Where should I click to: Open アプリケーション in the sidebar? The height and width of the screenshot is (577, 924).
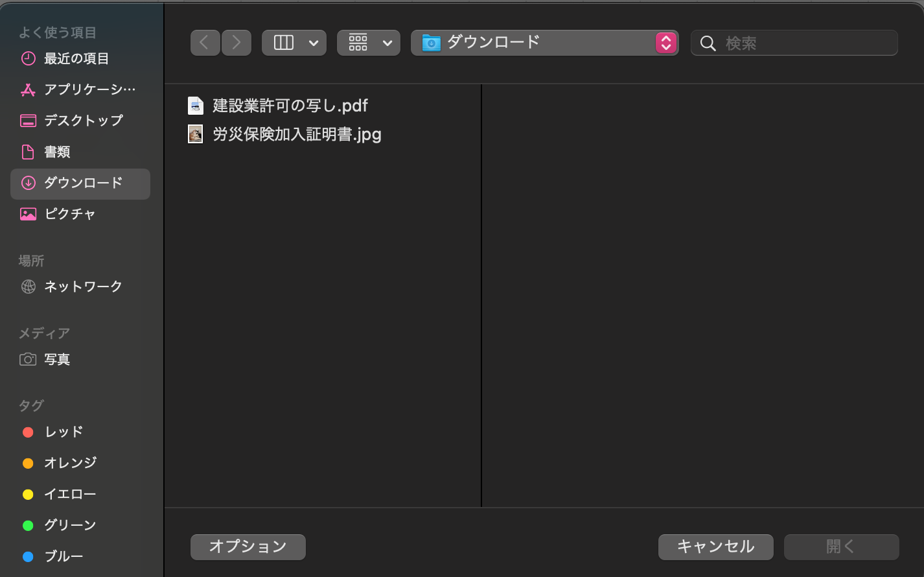80,89
